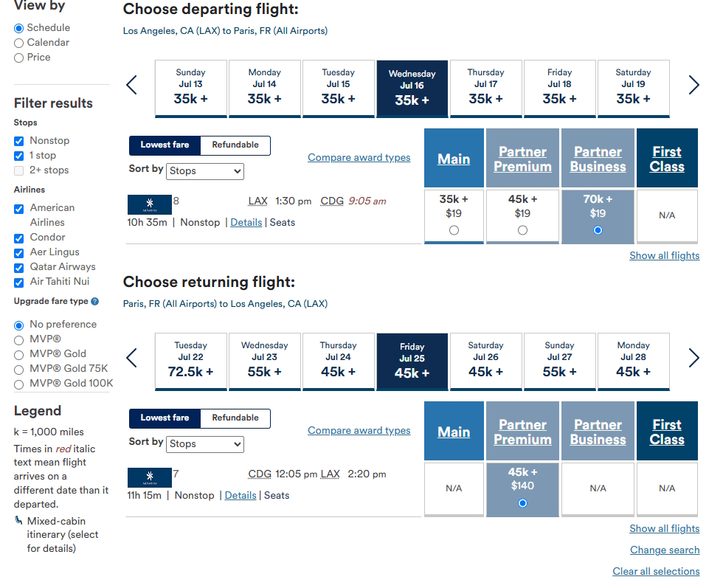Click Clear all selections link
The width and height of the screenshot is (723, 588).
[x=656, y=571]
